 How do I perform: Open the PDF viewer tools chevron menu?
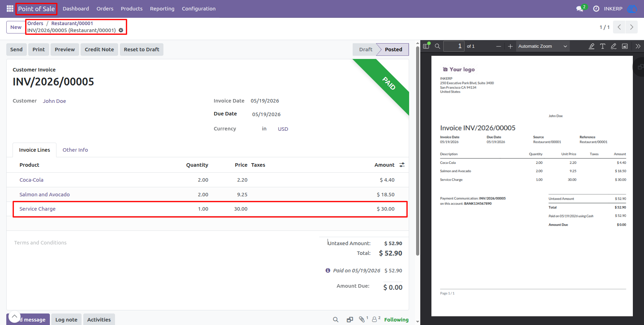[638, 46]
